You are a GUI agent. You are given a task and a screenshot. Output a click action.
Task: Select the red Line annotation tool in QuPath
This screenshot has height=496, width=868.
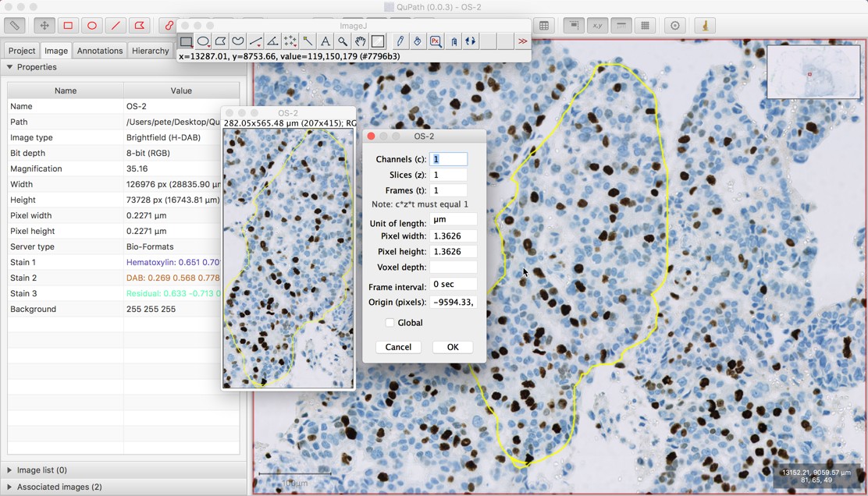(x=116, y=26)
